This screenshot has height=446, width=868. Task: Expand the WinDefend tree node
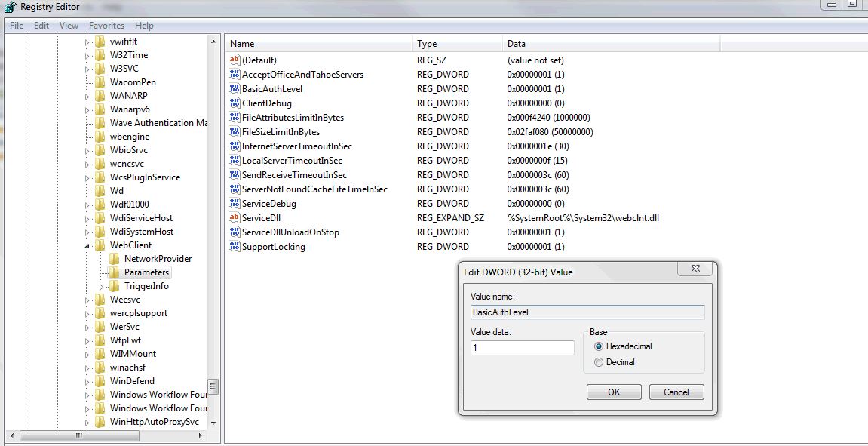(87, 381)
